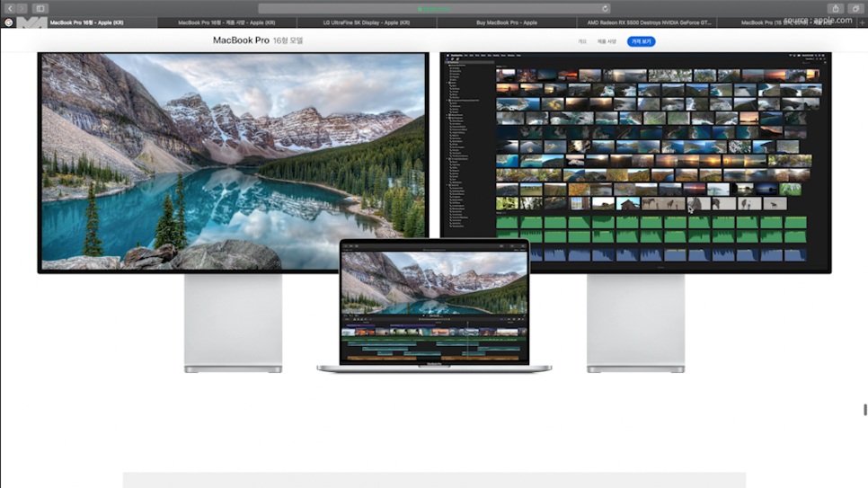Click the Safari address bar
868x488 pixels.
click(435, 8)
